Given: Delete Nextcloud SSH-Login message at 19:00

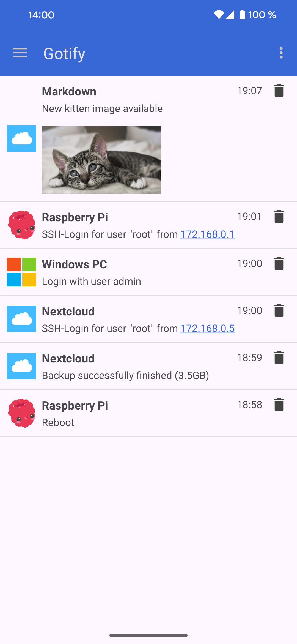Looking at the screenshot, I should click(279, 311).
